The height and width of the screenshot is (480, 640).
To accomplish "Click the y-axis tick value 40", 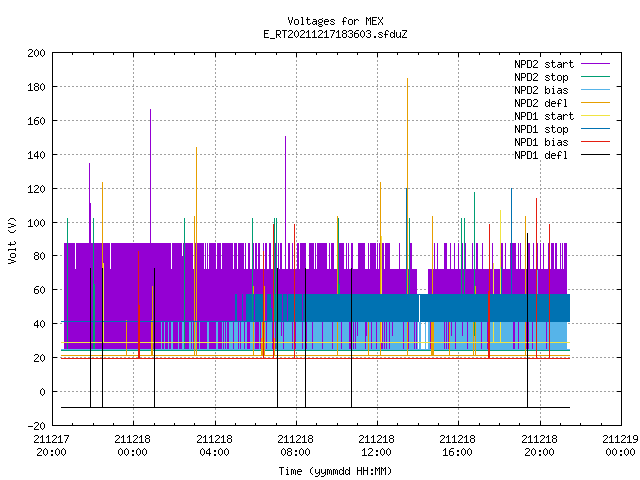I will [x=40, y=324].
